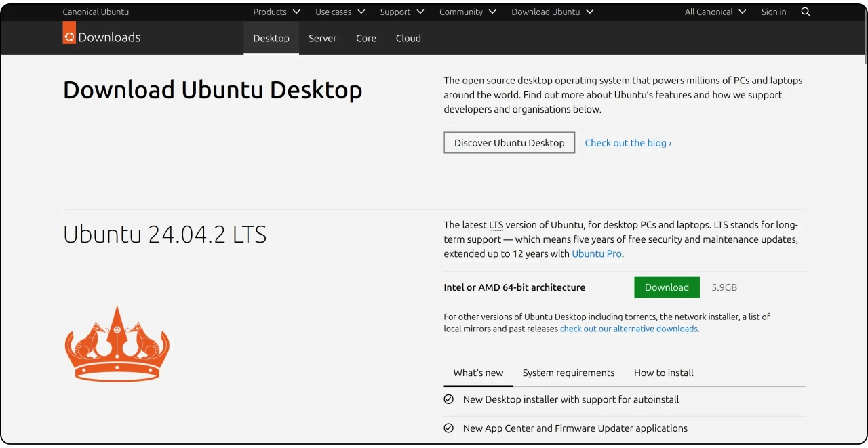Click the green Download button
The image size is (868, 448).
667,287
